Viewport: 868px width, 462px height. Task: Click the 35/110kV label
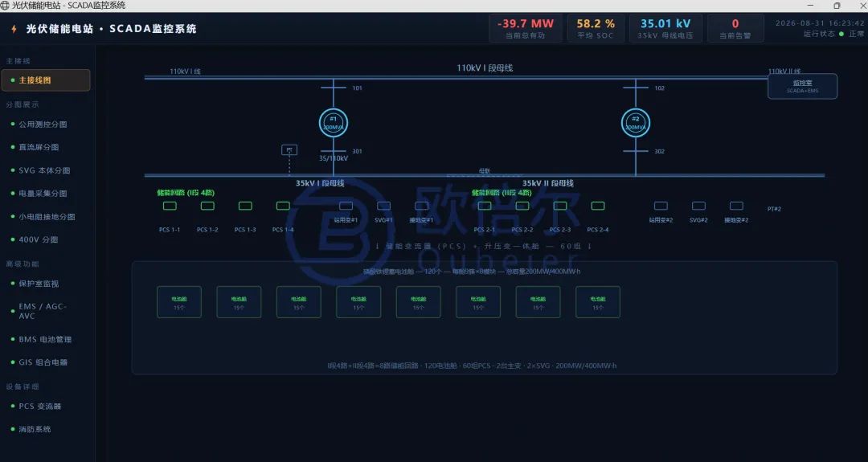[x=334, y=158]
